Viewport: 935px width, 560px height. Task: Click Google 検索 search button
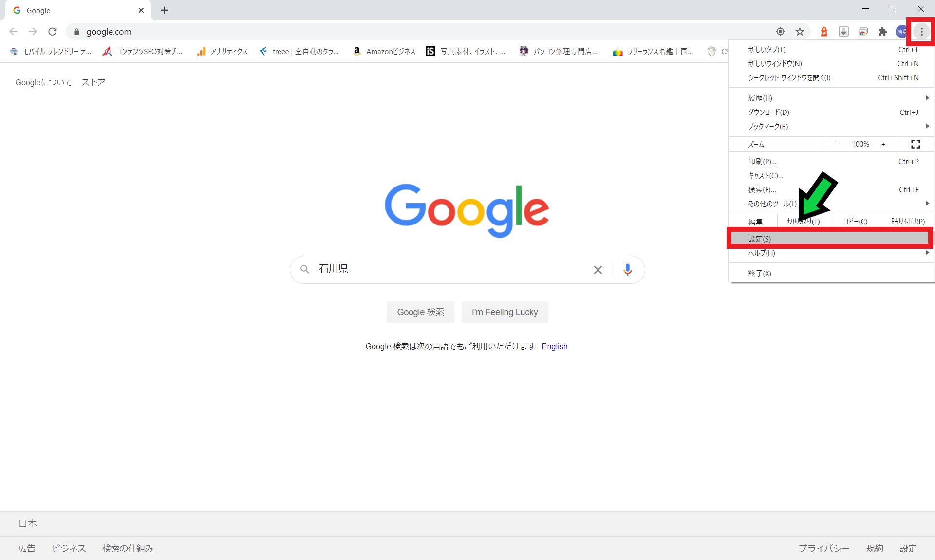421,312
